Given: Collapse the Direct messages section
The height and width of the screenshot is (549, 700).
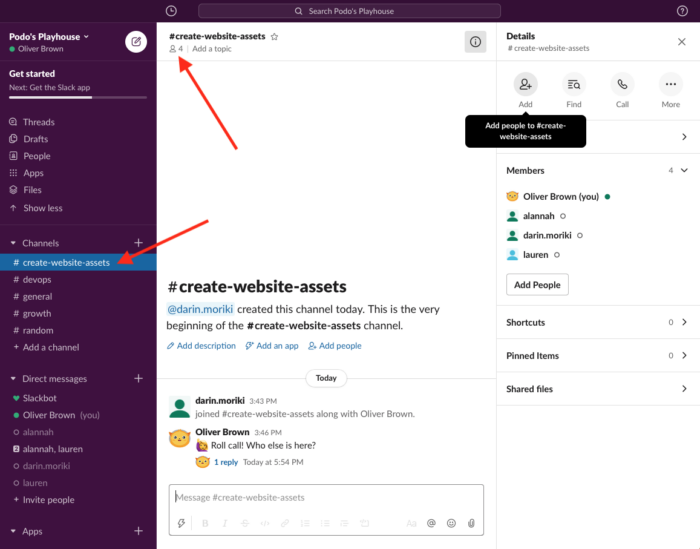Looking at the screenshot, I should tap(13, 379).
